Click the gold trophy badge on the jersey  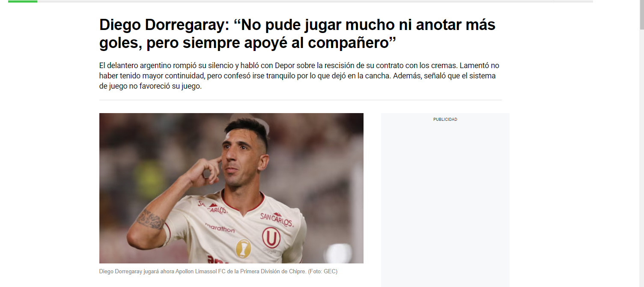(243, 248)
